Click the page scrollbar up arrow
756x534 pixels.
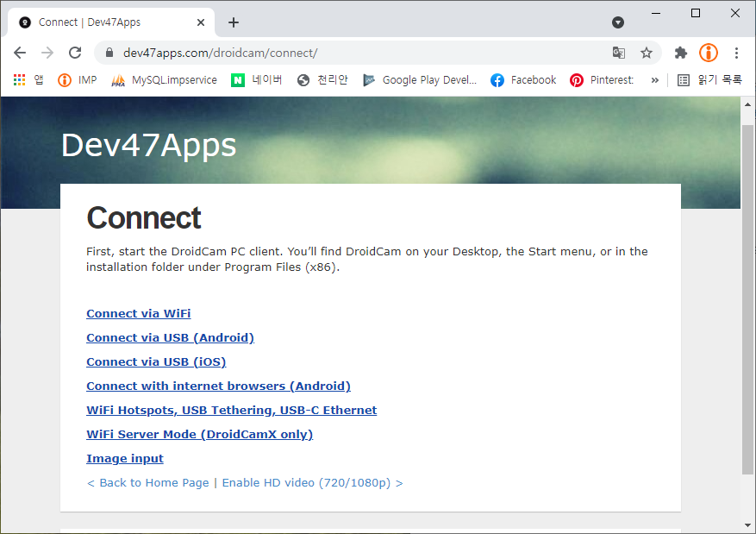pyautogui.click(x=747, y=104)
